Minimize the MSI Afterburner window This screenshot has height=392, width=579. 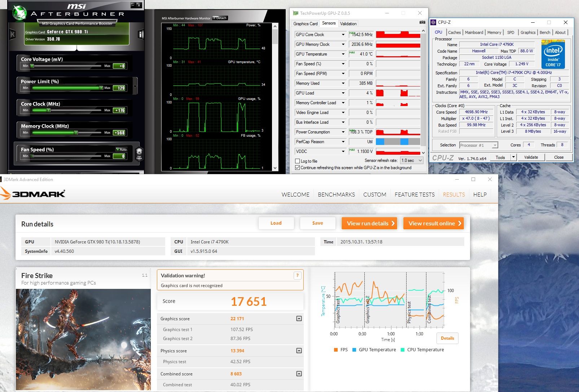tap(133, 5)
